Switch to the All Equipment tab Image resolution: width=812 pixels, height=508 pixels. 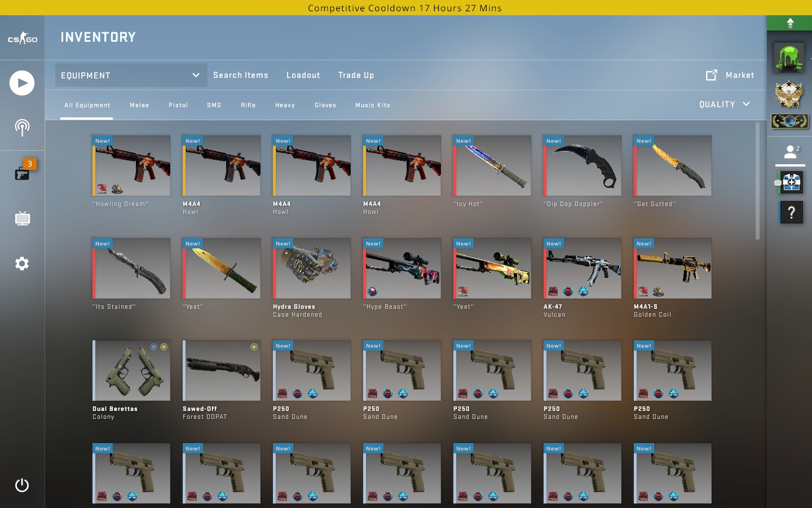tap(87, 106)
